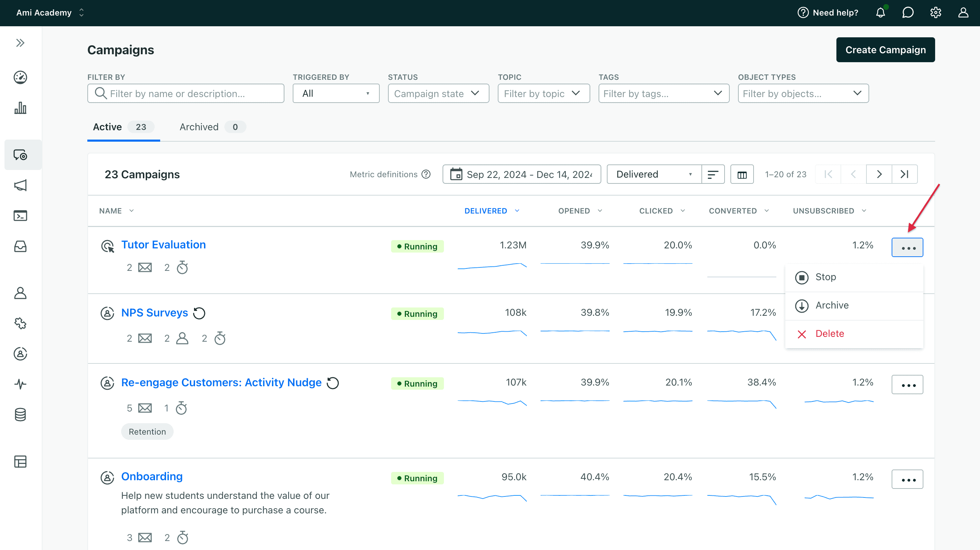Click the Create Campaign button
Viewport: 980px width, 550px height.
point(885,50)
